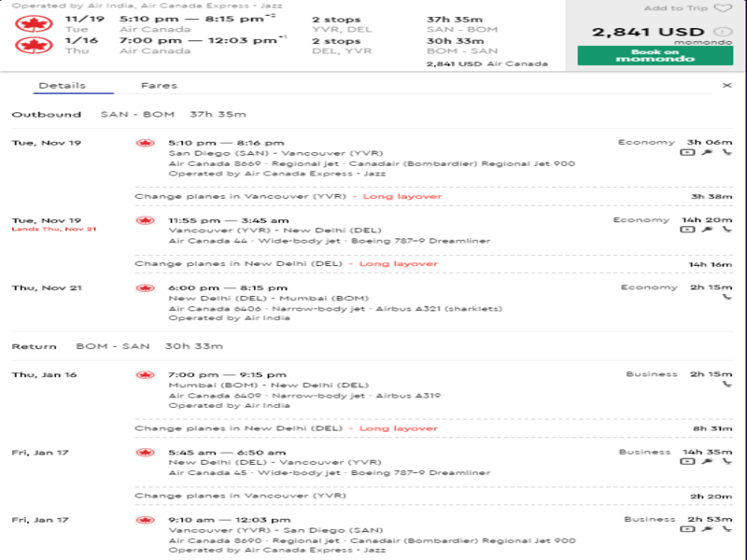
Task: Click the Add to Trip heart icon
Action: tap(723, 8)
